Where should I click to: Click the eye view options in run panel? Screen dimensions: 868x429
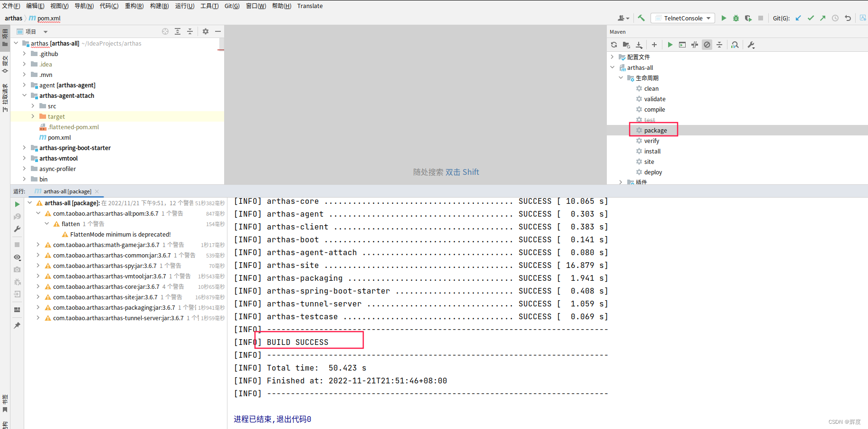[x=17, y=257]
